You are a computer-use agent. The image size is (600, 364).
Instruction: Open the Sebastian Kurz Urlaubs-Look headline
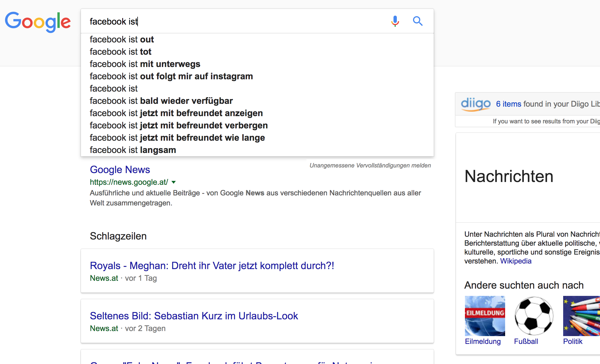tap(194, 316)
